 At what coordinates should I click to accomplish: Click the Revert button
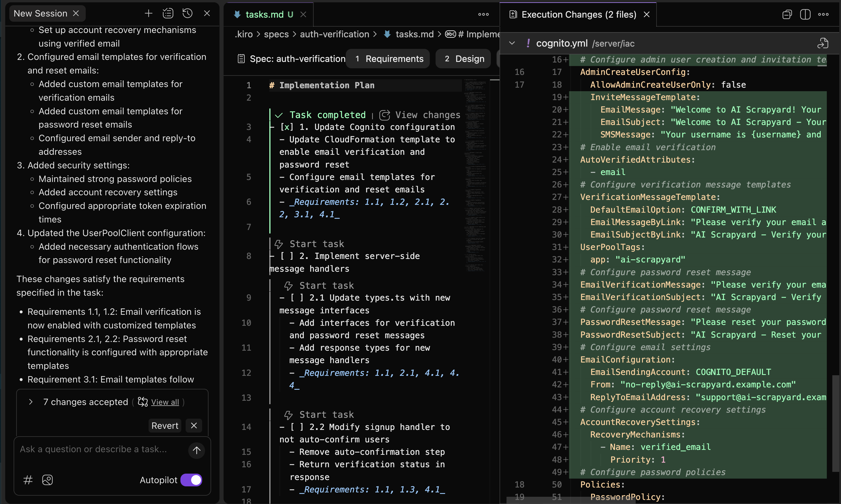164,426
